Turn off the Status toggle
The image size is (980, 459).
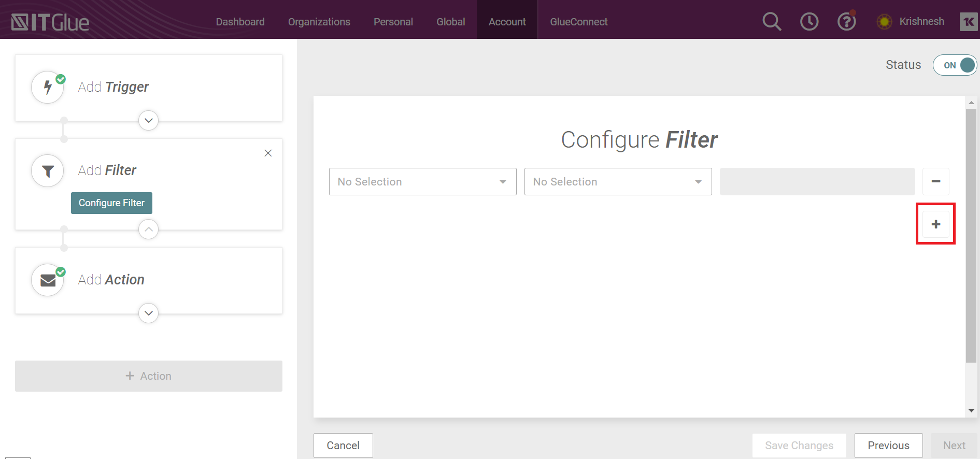point(955,65)
